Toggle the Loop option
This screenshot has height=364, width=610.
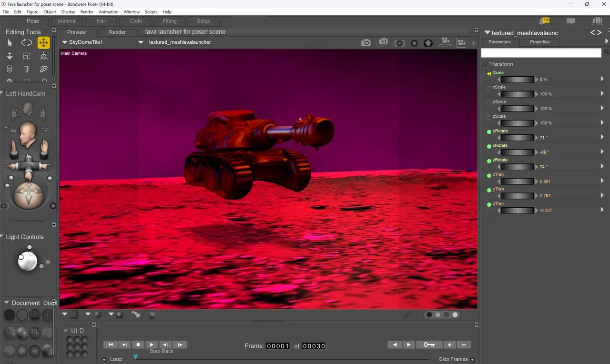[x=104, y=359]
